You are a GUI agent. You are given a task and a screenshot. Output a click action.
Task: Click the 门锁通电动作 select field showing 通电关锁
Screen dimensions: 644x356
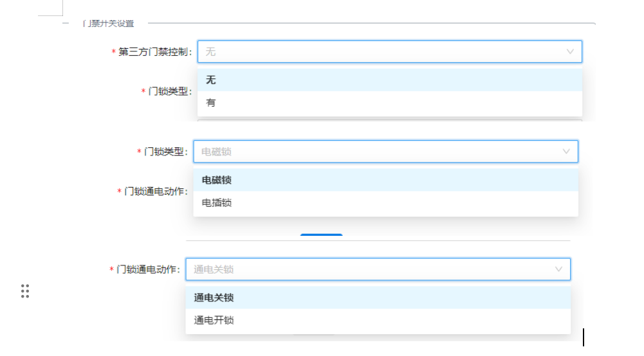point(367,269)
